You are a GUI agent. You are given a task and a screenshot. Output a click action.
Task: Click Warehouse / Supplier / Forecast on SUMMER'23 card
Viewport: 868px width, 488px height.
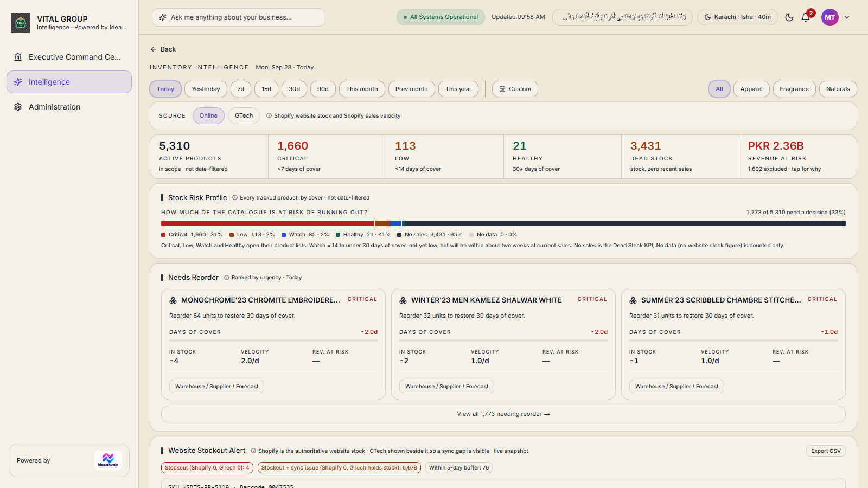(676, 387)
